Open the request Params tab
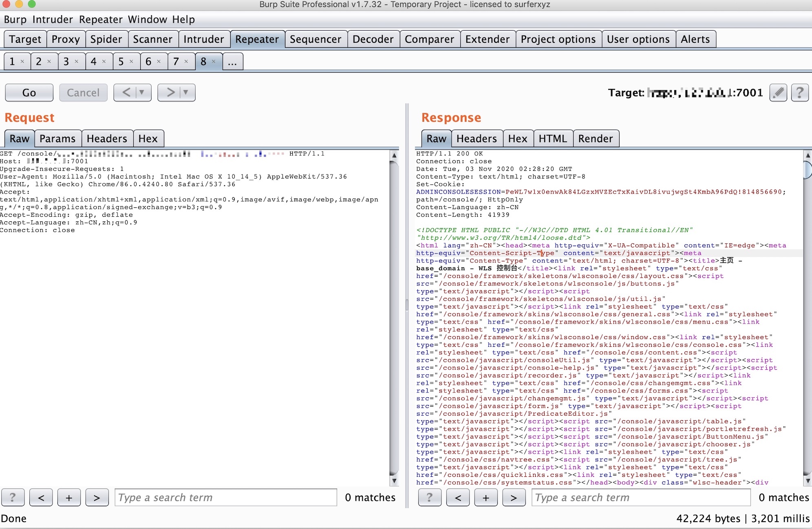 tap(57, 139)
